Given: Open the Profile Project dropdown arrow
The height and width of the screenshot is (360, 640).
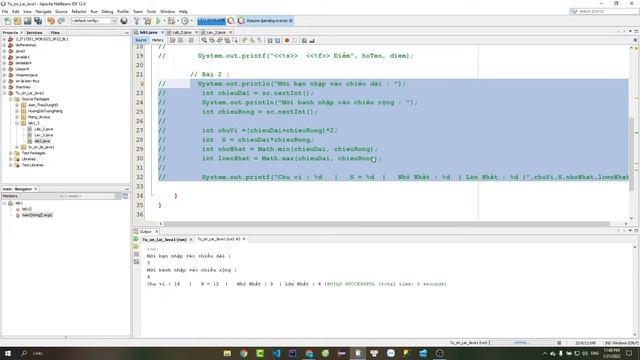Looking at the screenshot, I should coord(191,21).
